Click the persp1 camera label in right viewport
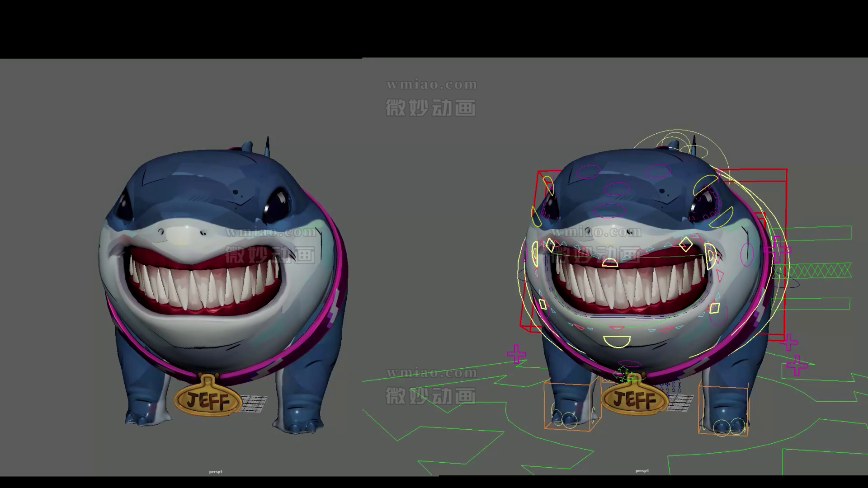Viewport: 868px width, 488px height. (642, 471)
